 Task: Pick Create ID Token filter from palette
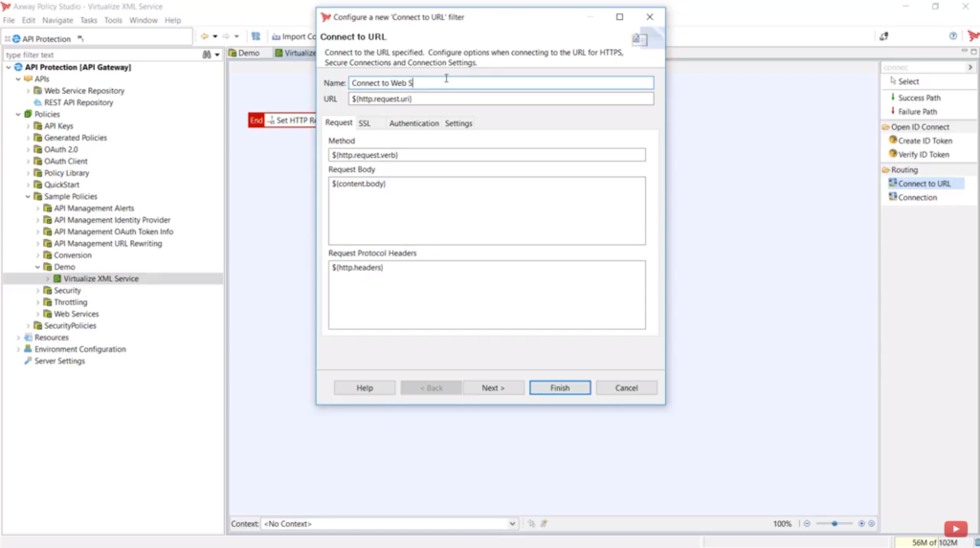tap(924, 141)
